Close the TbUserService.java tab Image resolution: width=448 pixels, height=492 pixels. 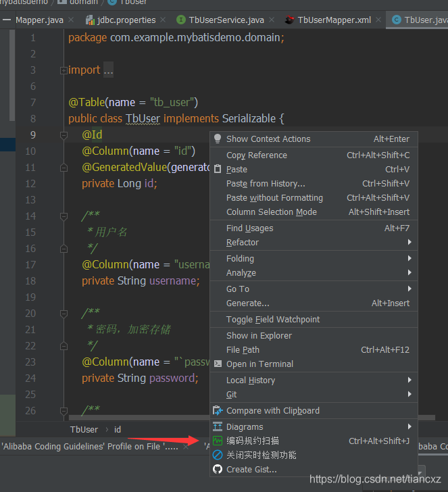coord(272,20)
